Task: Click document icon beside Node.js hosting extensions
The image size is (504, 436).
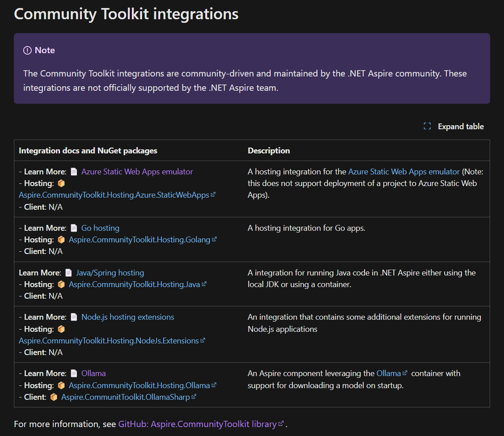Action: pos(74,317)
